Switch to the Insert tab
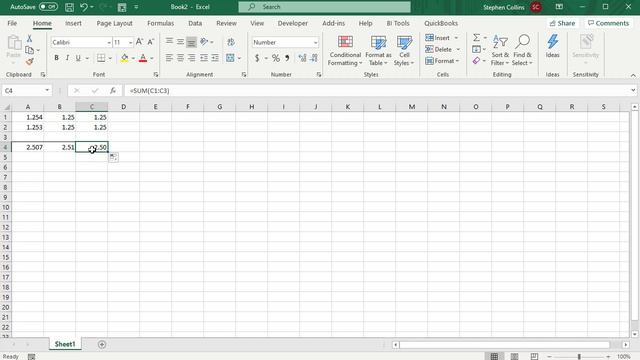 tap(73, 23)
